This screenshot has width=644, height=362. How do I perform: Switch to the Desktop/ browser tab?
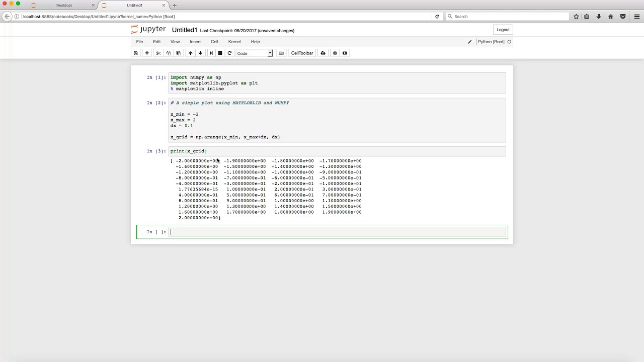click(63, 6)
